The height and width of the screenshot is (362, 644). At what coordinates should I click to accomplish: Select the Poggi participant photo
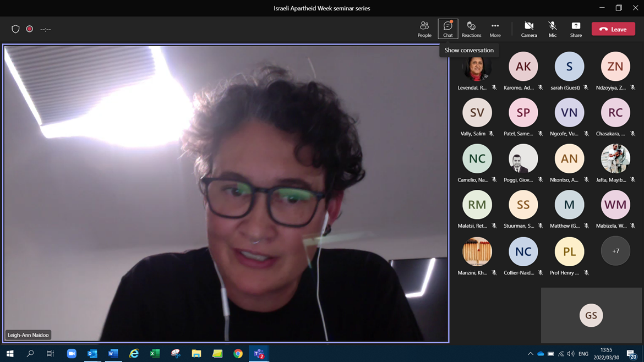coord(523,158)
